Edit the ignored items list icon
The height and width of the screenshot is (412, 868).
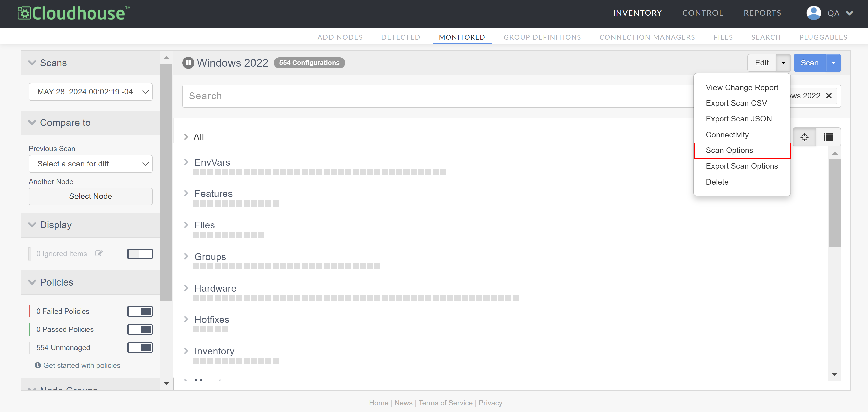tap(99, 253)
